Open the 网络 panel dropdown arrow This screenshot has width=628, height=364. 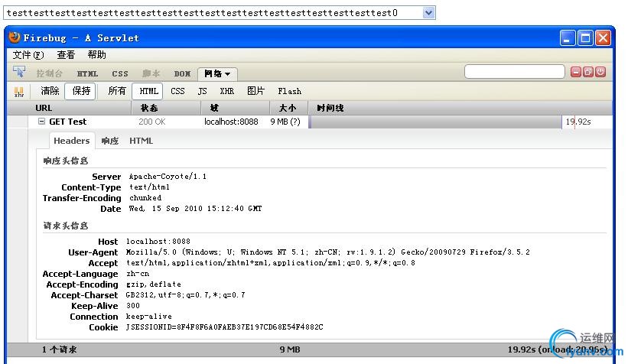pyautogui.click(x=227, y=74)
